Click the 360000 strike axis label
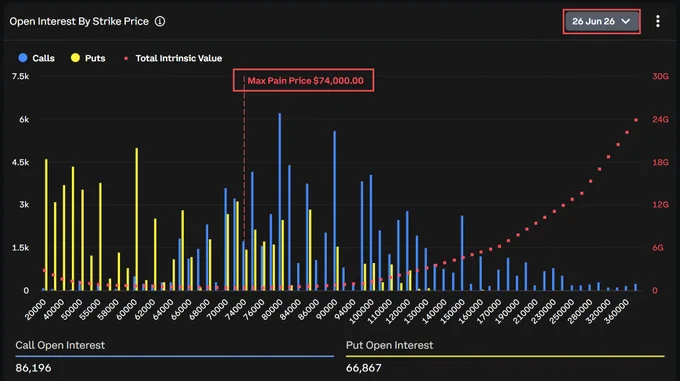680x381 pixels. 616,311
